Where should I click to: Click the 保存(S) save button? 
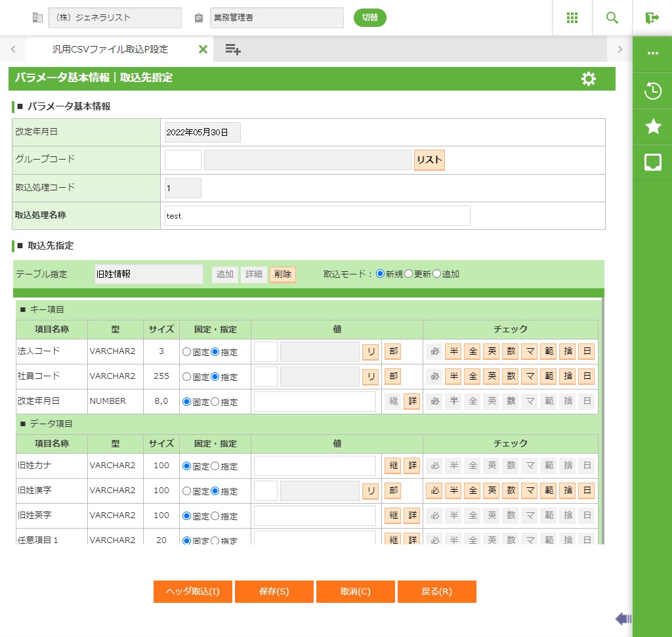pos(274,591)
